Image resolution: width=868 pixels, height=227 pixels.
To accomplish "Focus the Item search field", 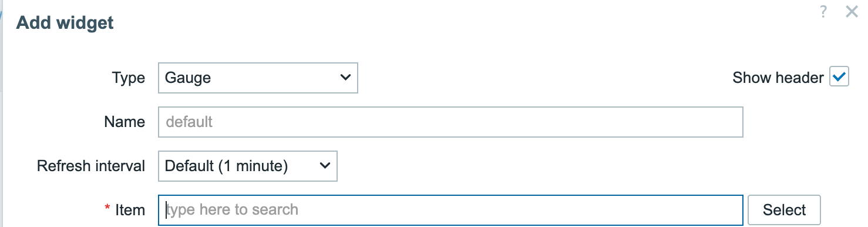I will 450,210.
